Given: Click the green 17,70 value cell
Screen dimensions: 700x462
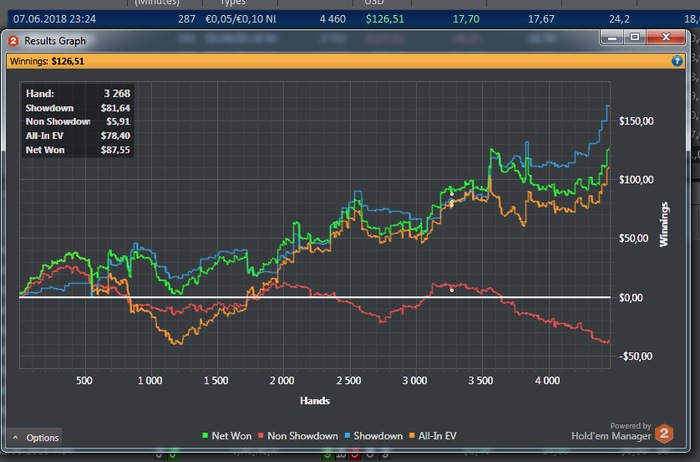Looking at the screenshot, I should click(466, 19).
